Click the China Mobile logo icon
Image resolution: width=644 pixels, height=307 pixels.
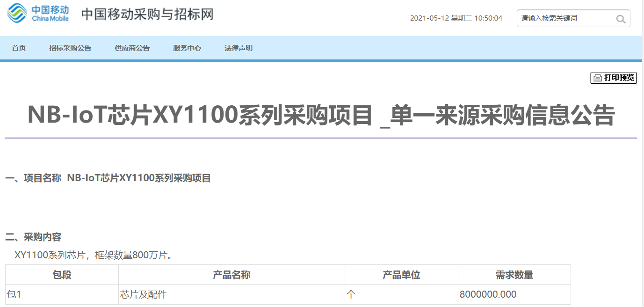coord(17,13)
